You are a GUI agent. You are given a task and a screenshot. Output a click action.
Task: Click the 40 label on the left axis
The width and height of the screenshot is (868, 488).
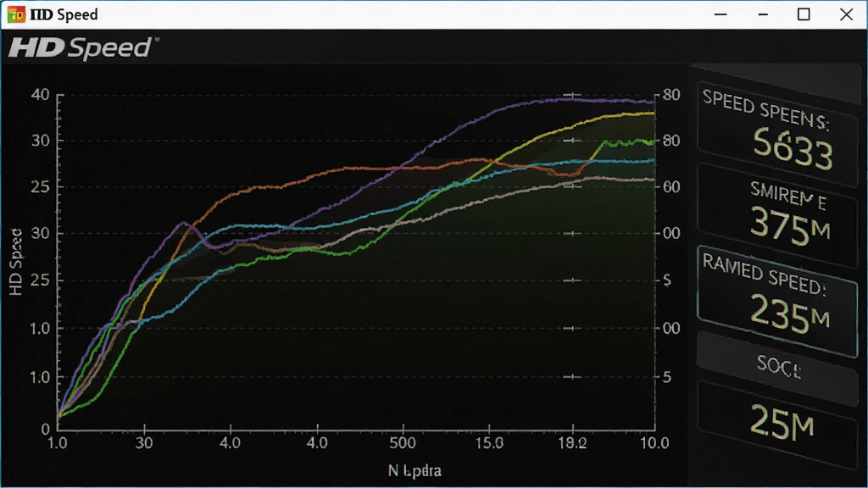pyautogui.click(x=41, y=95)
